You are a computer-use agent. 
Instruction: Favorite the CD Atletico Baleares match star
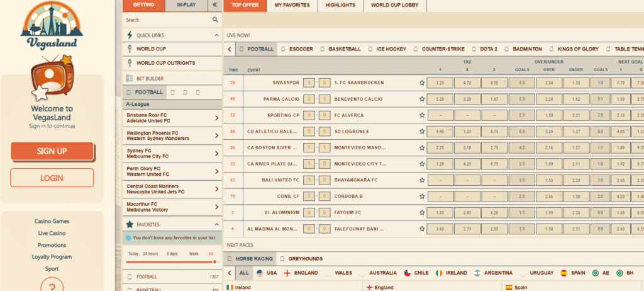click(422, 131)
